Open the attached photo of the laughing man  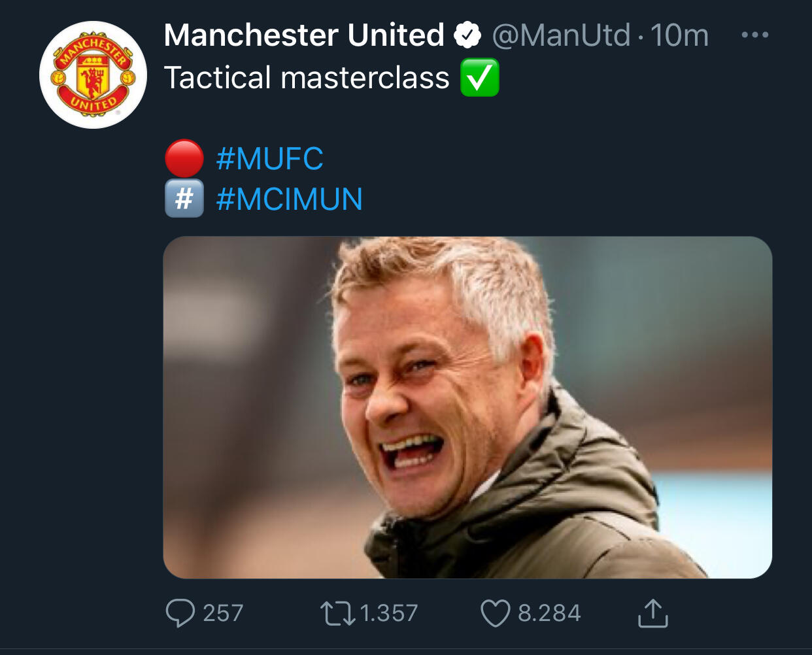pos(467,407)
